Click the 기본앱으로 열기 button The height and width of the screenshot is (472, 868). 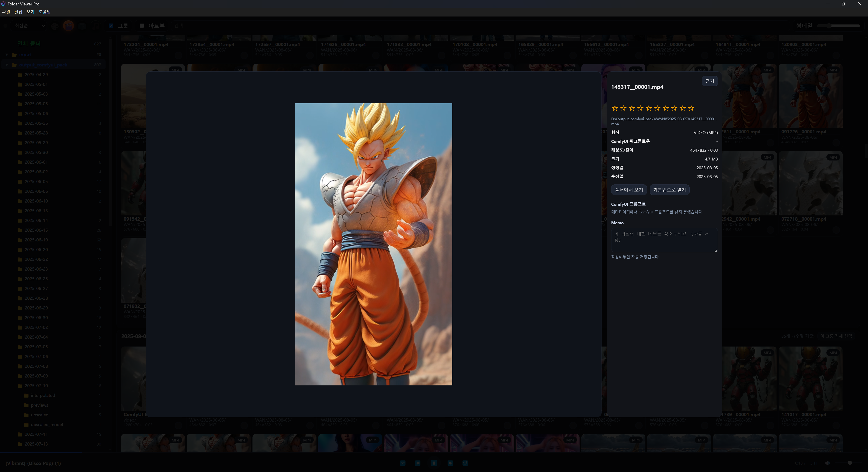click(x=669, y=190)
